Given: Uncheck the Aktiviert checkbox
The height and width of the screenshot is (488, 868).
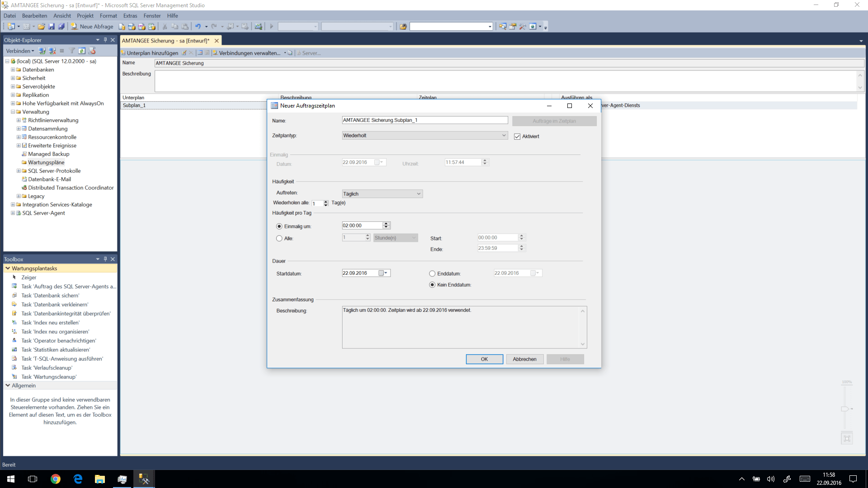Looking at the screenshot, I should coord(517,136).
